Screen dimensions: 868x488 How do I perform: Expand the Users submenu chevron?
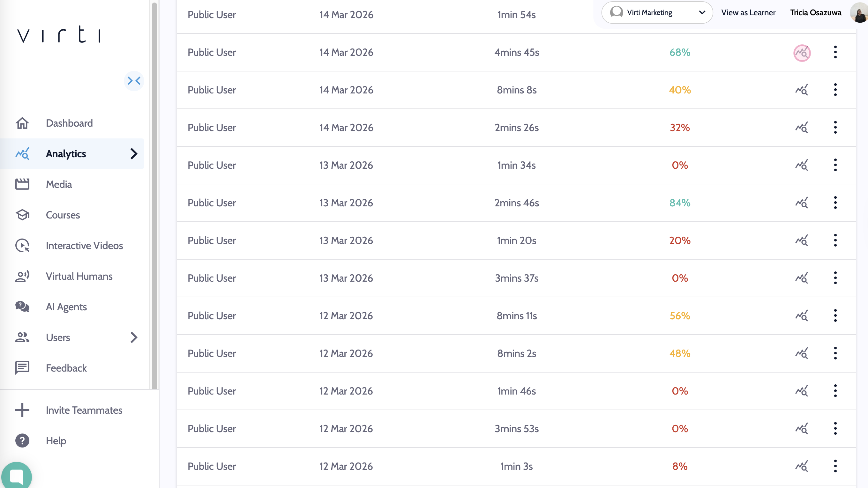(134, 337)
